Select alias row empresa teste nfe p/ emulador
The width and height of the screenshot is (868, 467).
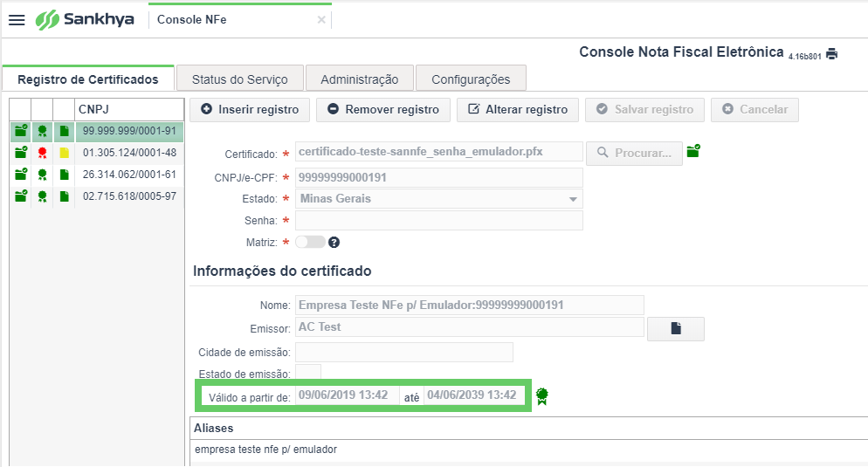click(528, 450)
